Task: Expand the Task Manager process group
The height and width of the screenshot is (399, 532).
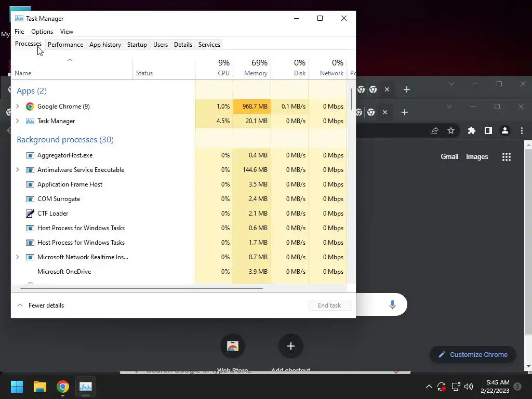Action: (x=18, y=121)
